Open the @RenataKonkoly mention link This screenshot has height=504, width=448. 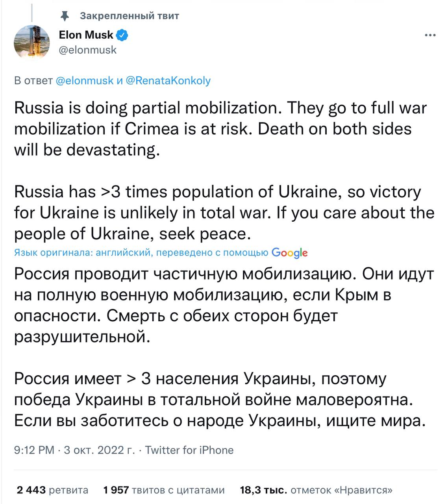point(168,81)
